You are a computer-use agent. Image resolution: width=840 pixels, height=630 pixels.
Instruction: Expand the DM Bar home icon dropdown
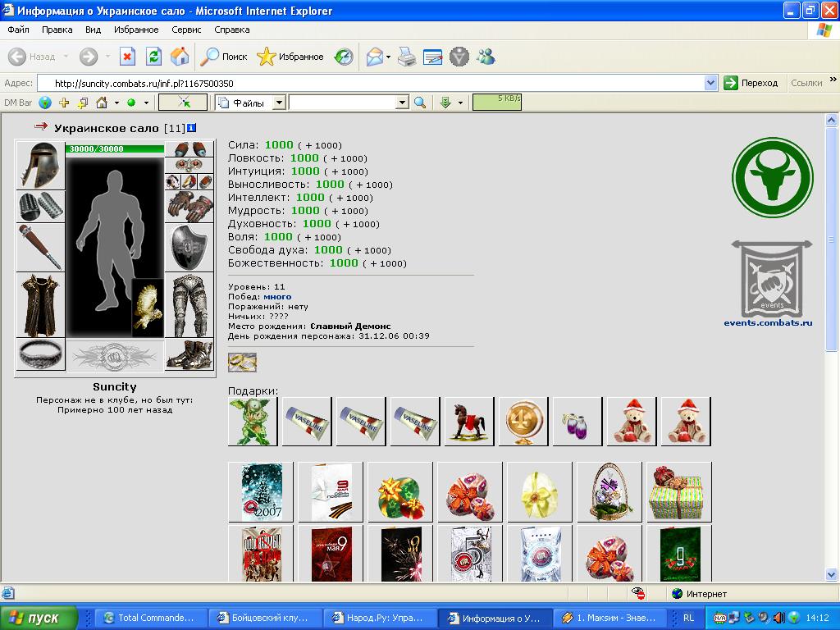[x=116, y=103]
